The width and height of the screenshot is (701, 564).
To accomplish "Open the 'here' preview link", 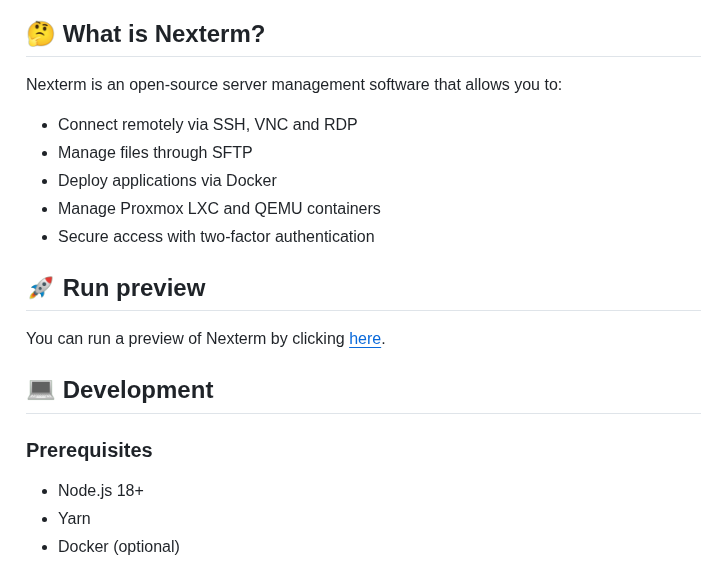I will coord(365,339).
